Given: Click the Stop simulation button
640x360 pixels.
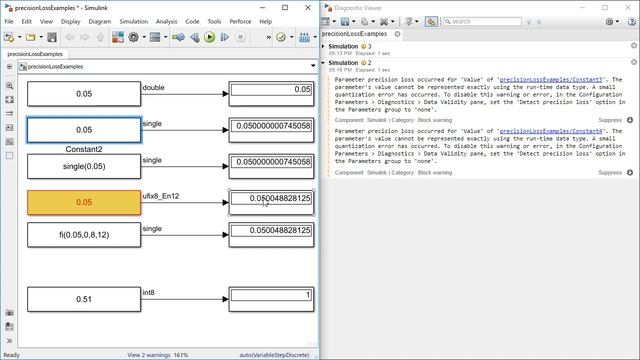Looking at the screenshot, I should pyautogui.click(x=240, y=37).
